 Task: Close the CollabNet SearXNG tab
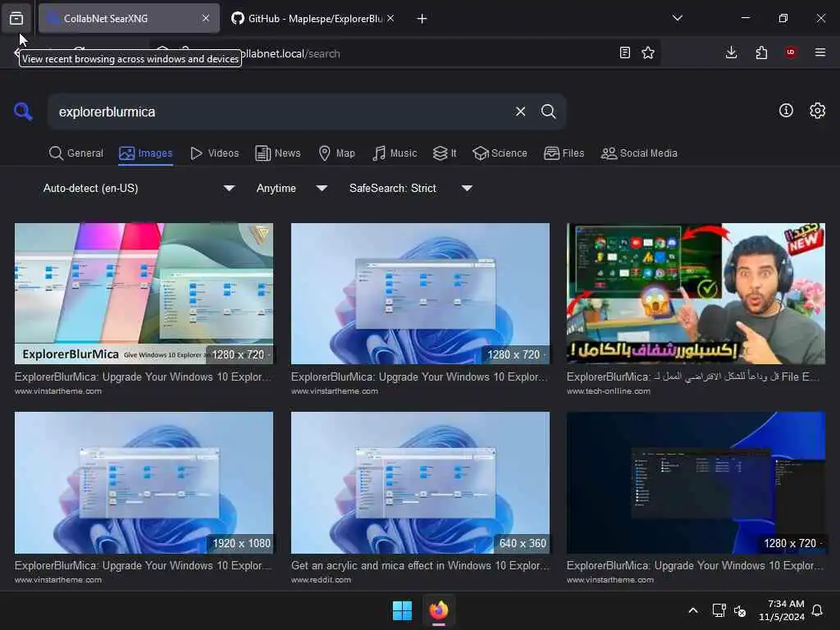tap(206, 18)
